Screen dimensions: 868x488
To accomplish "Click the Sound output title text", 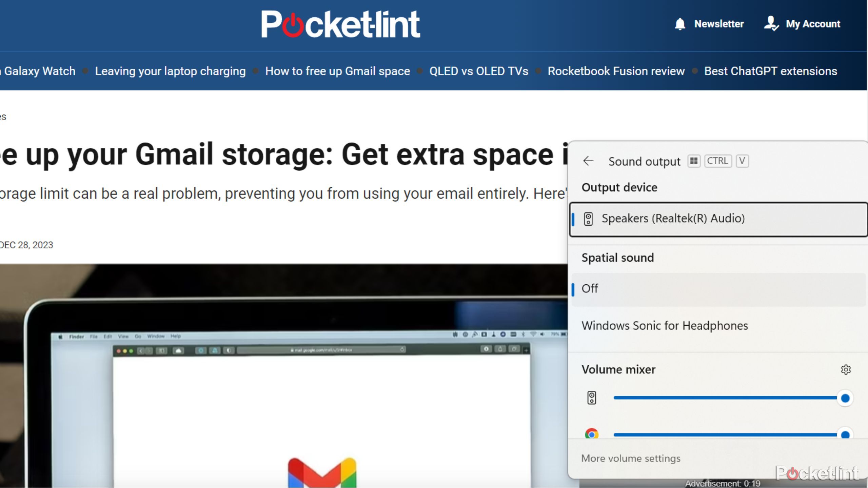I will [644, 161].
